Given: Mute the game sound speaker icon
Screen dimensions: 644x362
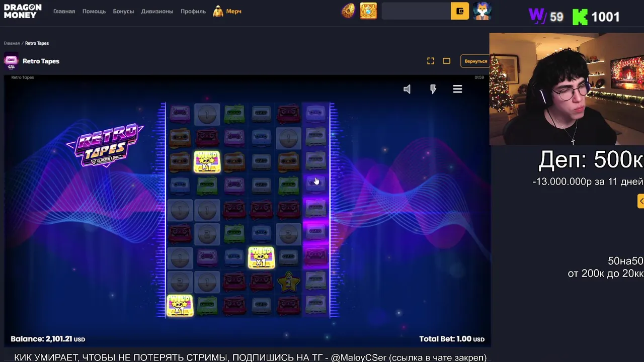Looking at the screenshot, I should pos(407,89).
